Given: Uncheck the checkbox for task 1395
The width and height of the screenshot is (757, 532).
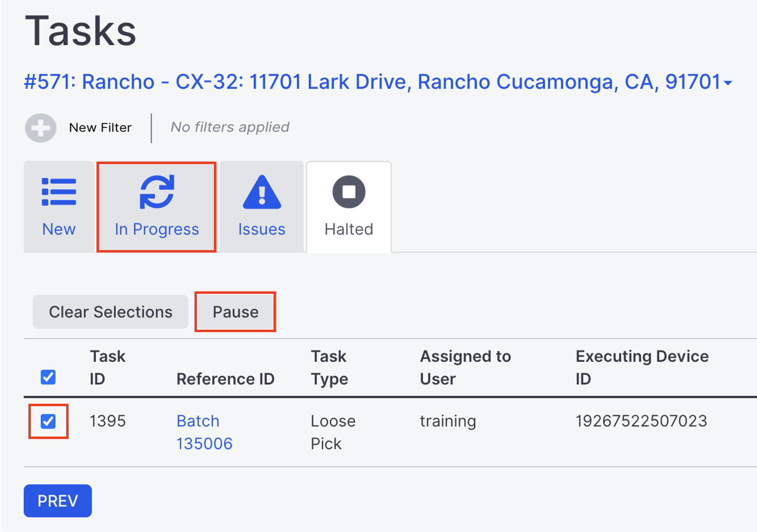Looking at the screenshot, I should [48, 422].
